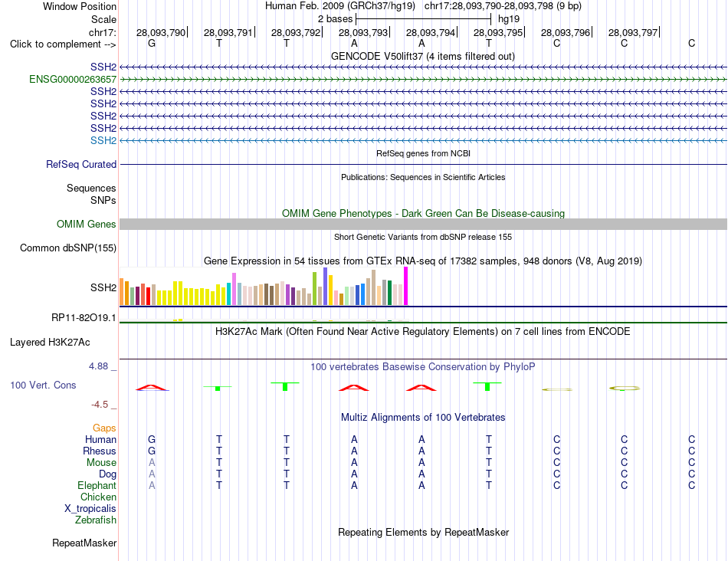
Task: Click the Zebrafish species label
Action: tap(96, 520)
